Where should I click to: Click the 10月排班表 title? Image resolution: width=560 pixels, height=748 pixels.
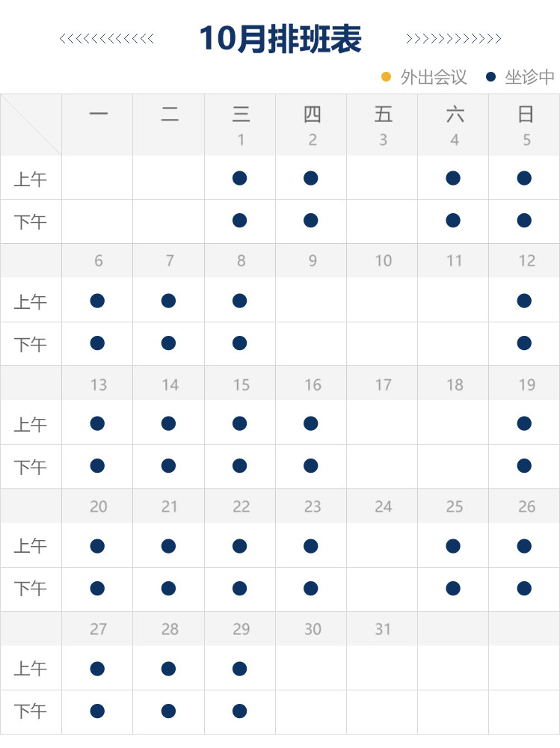click(280, 39)
